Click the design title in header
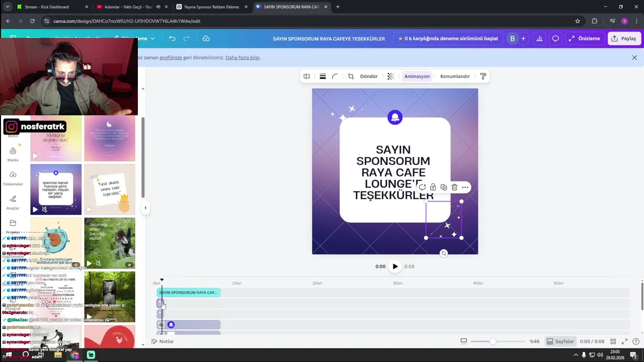The height and width of the screenshot is (362, 644). coord(329,39)
